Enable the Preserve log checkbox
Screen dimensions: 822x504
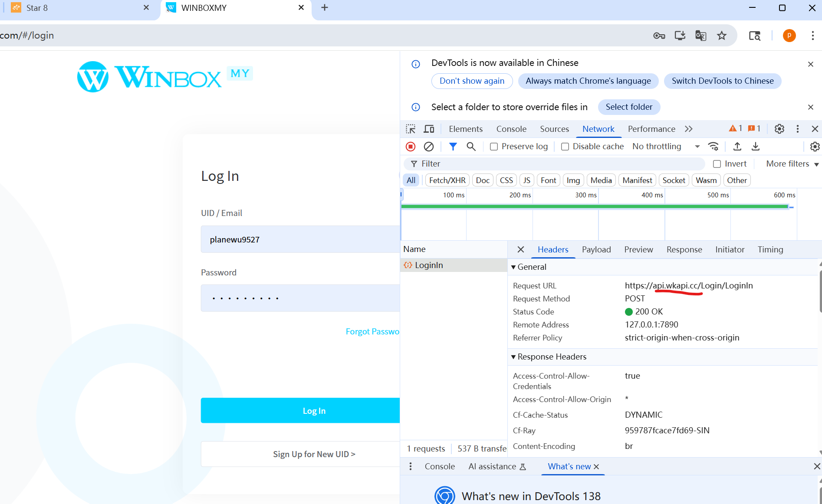(494, 147)
